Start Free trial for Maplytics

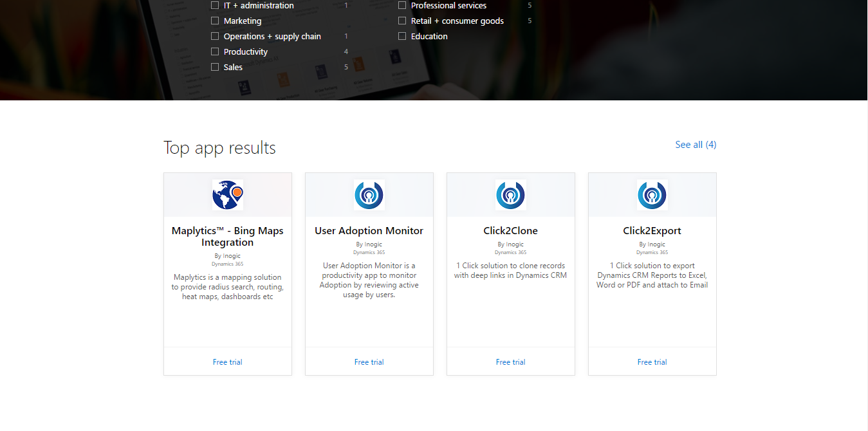click(228, 362)
